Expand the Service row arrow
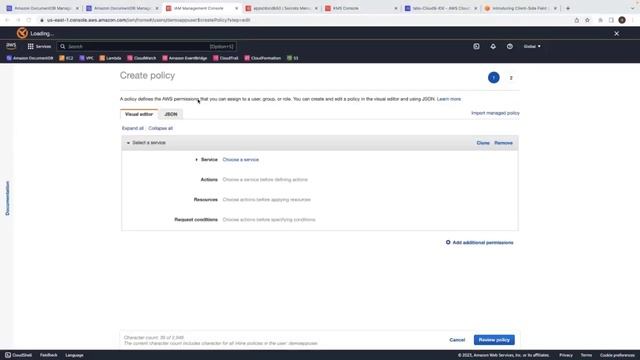This screenshot has height=360, width=640. (196, 160)
